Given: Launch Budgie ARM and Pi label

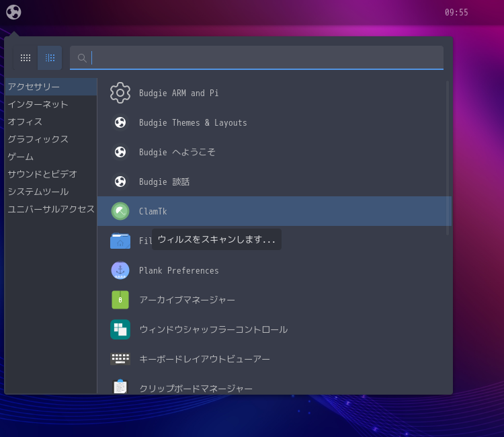Looking at the screenshot, I should pos(179,93).
